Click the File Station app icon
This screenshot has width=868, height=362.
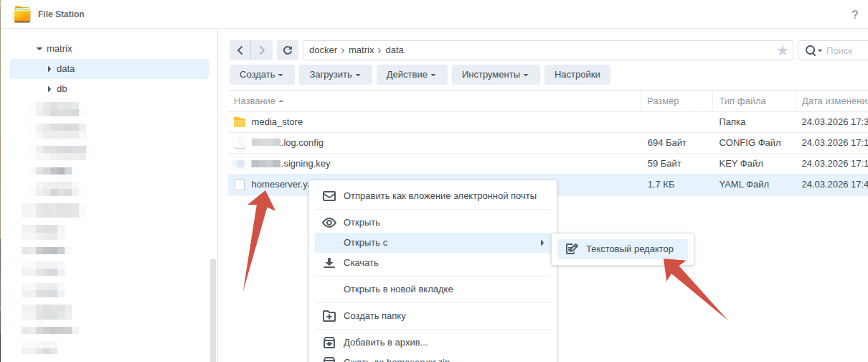coord(22,14)
